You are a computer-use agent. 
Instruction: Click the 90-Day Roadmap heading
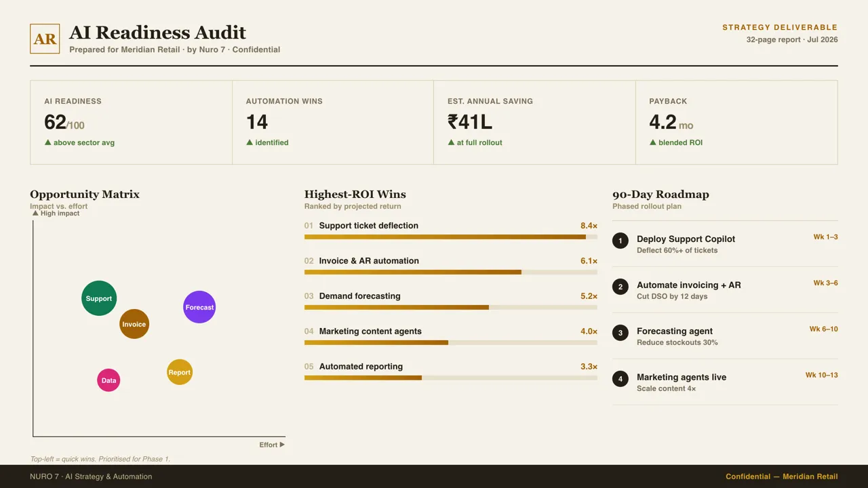pos(660,195)
